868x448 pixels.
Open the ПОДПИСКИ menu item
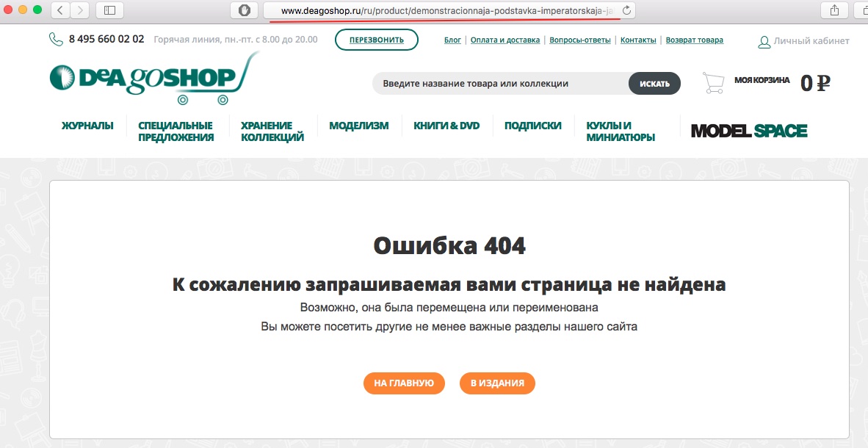tap(532, 126)
